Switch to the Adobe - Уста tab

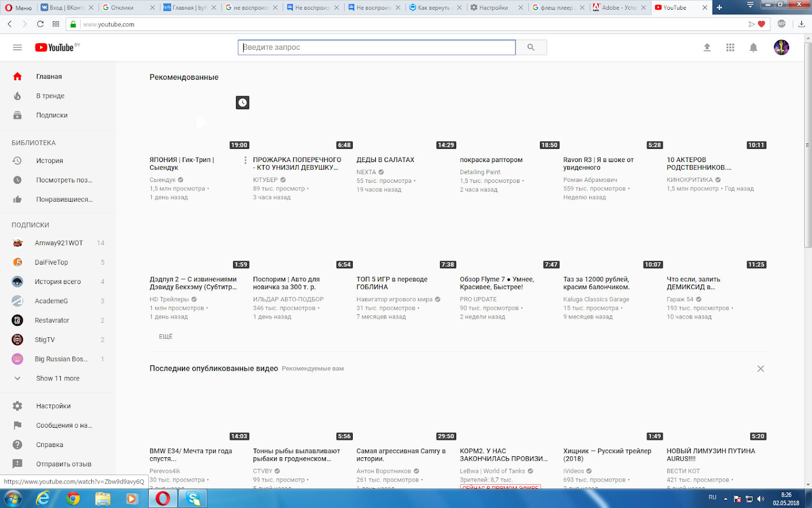click(x=619, y=8)
